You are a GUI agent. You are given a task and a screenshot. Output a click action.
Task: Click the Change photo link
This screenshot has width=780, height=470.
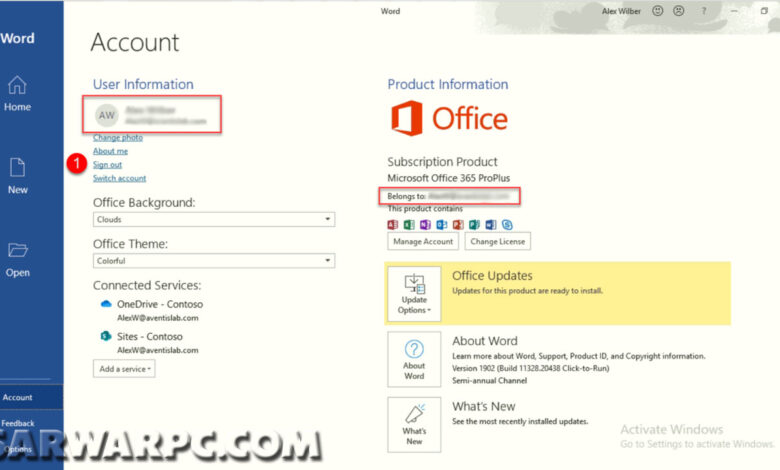[x=118, y=137]
